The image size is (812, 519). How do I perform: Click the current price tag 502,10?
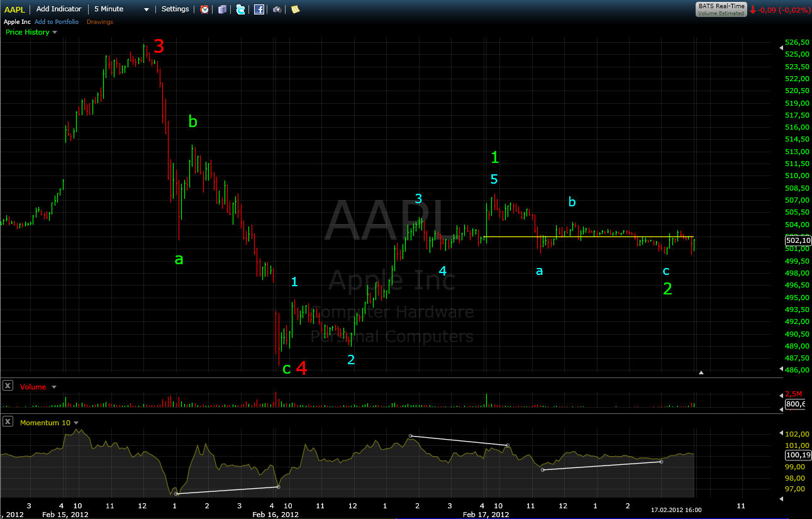tap(798, 240)
